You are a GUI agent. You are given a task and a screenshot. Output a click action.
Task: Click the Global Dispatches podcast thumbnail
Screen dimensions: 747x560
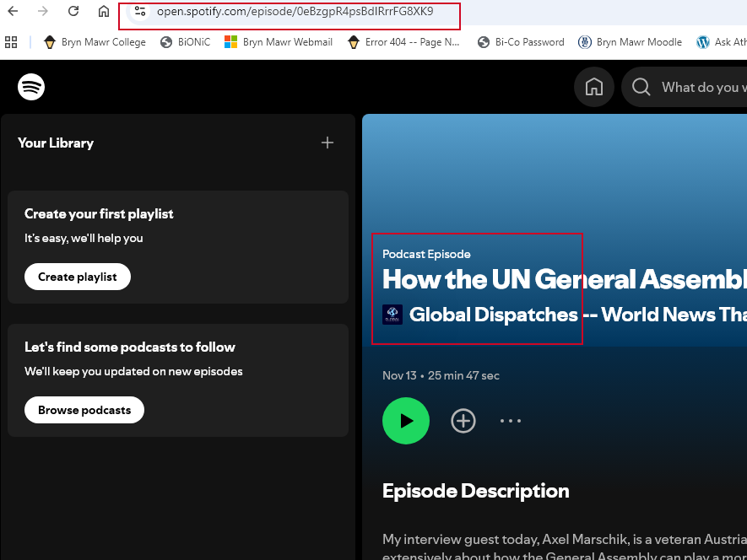point(392,315)
